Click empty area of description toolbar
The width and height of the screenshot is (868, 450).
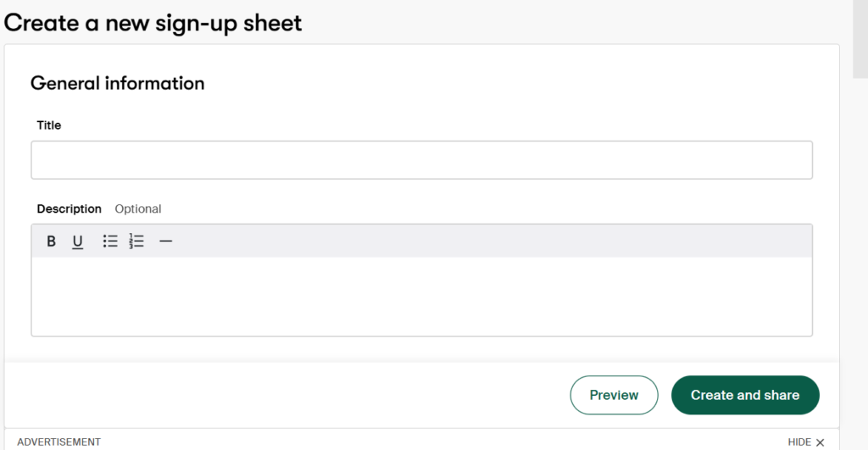point(492,242)
